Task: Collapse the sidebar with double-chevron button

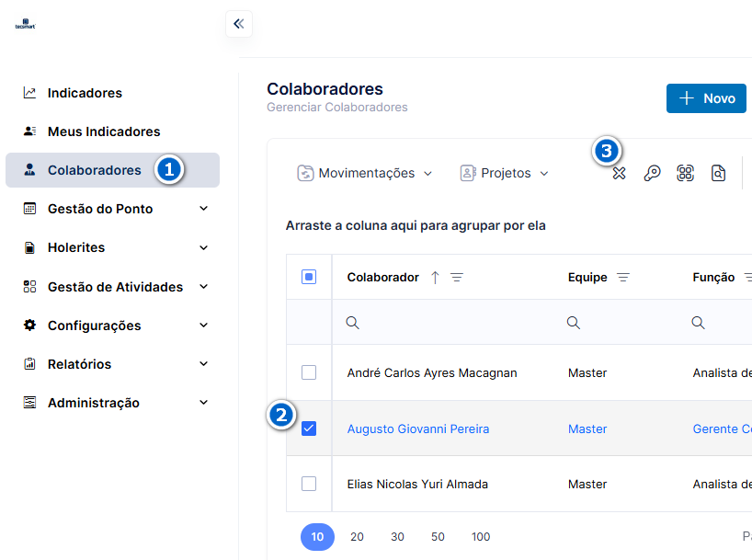Action: point(239,24)
